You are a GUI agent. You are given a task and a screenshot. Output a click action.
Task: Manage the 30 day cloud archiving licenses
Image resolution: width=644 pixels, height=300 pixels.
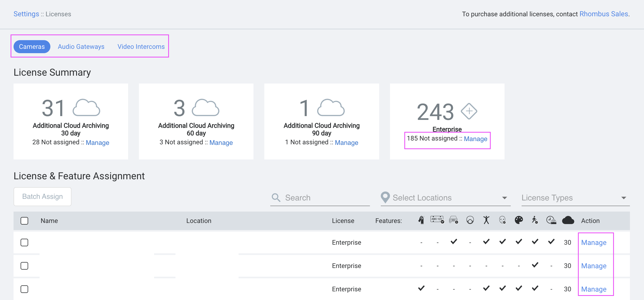tap(97, 143)
